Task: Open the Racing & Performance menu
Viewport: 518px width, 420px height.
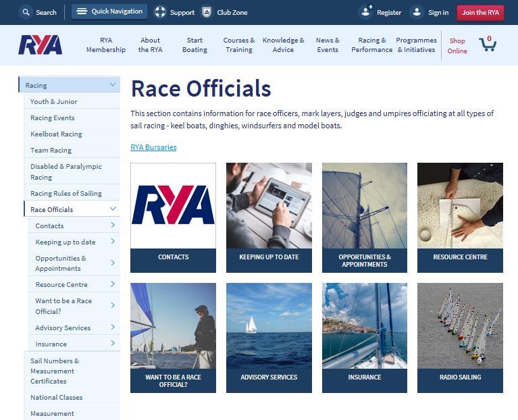Action: coord(372,45)
